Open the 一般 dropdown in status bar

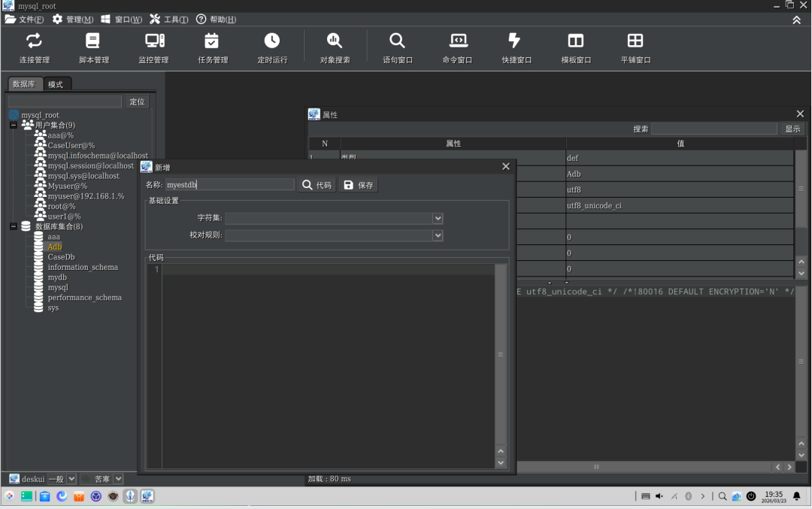pos(71,479)
